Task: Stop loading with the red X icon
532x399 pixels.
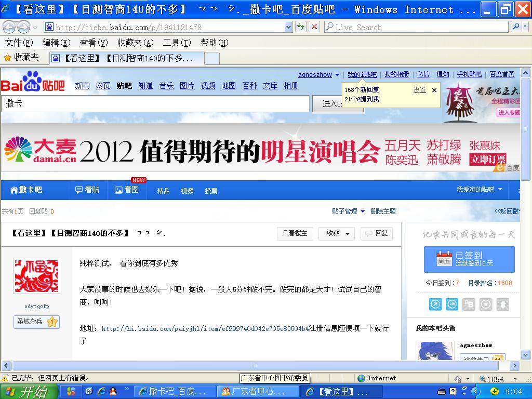Action: pos(314,27)
